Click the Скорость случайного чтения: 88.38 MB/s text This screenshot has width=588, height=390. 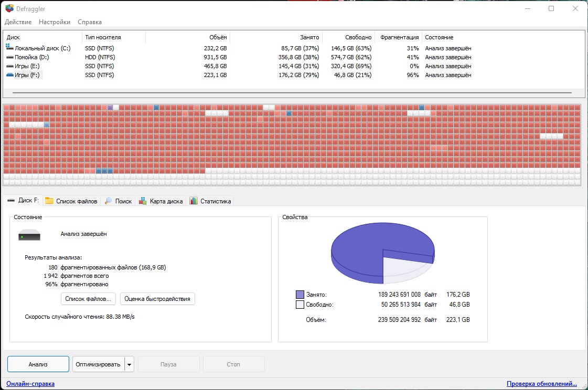80,317
